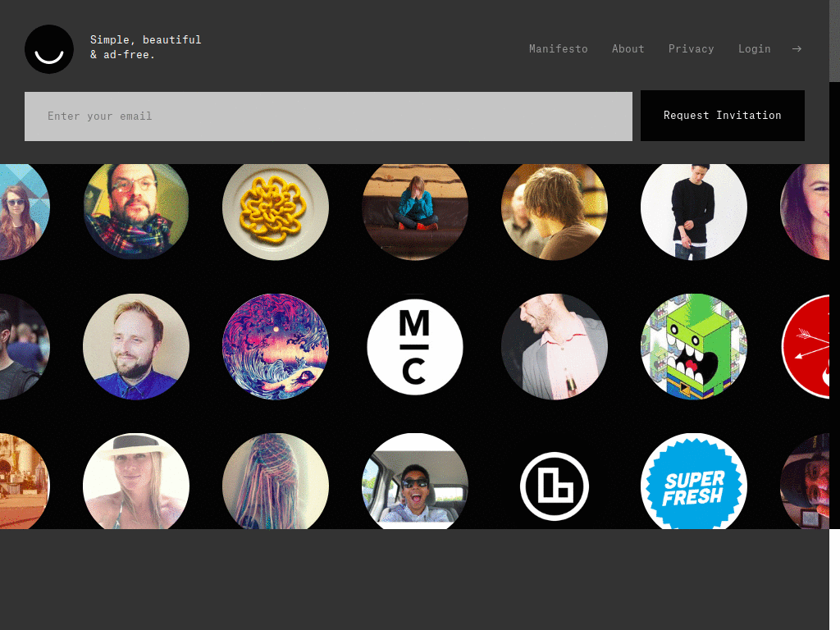Screen dimensions: 840x630
Task: Click the right arrow next to Login
Action: coord(797,48)
